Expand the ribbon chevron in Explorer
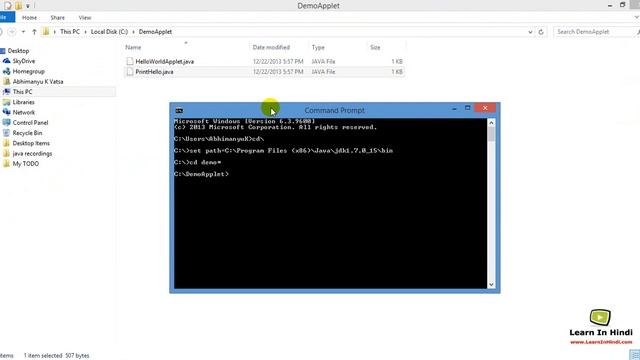The image size is (640, 360). (x=636, y=18)
